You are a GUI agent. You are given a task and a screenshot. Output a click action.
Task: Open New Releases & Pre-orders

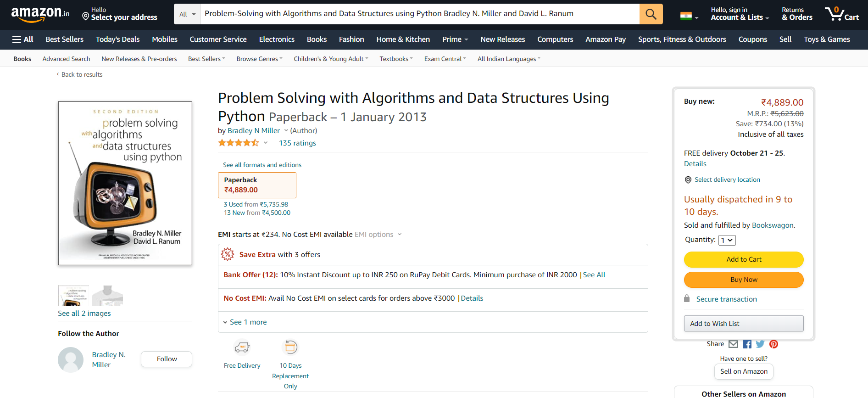139,59
